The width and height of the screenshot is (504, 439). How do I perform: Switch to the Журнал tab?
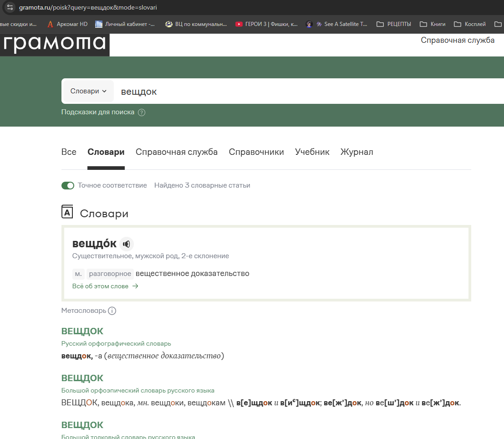[357, 152]
